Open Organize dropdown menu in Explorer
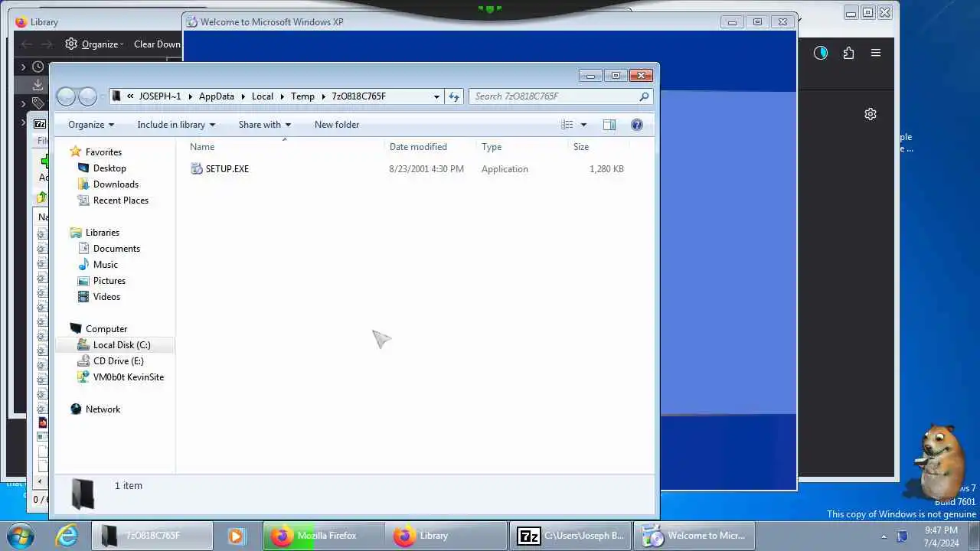Image resolution: width=980 pixels, height=551 pixels. pyautogui.click(x=90, y=125)
